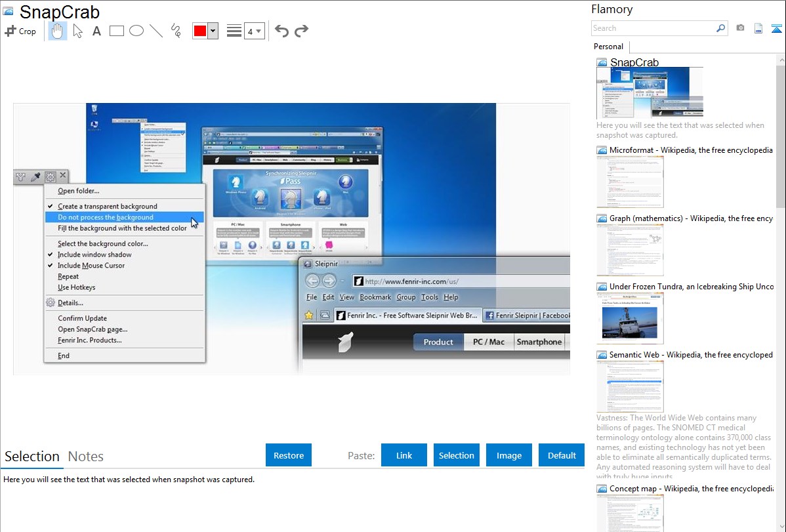This screenshot has width=786, height=532.
Task: Click the Paste Default button
Action: [562, 455]
